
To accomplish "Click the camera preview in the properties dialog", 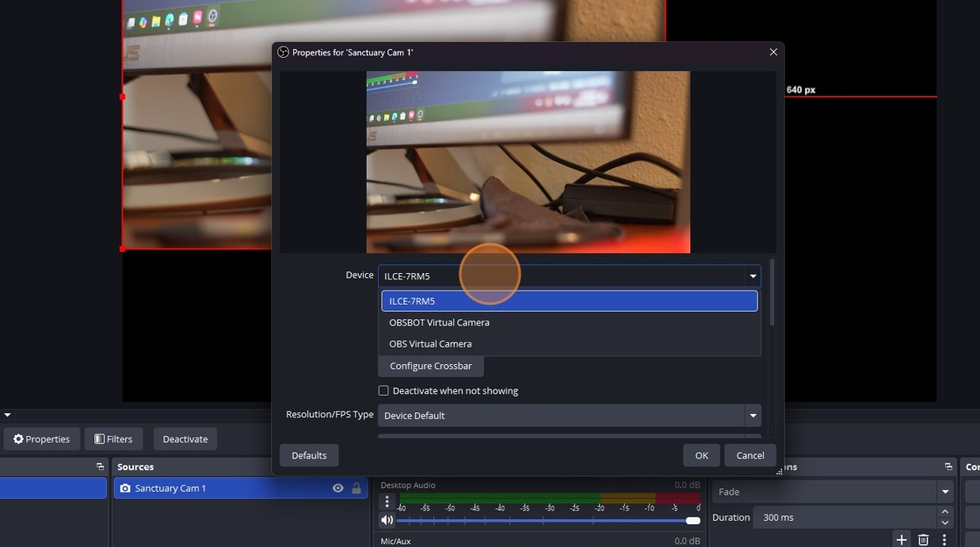I will pyautogui.click(x=528, y=162).
